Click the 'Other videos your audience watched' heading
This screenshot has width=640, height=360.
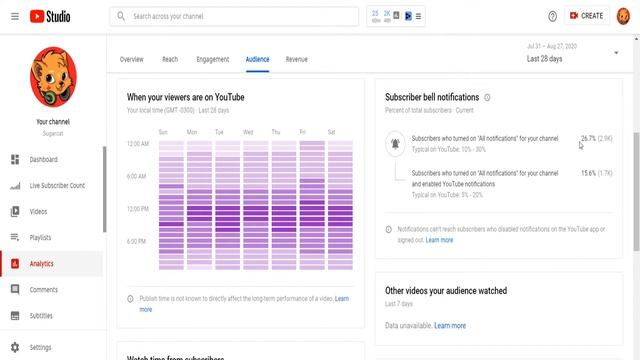pyautogui.click(x=446, y=291)
